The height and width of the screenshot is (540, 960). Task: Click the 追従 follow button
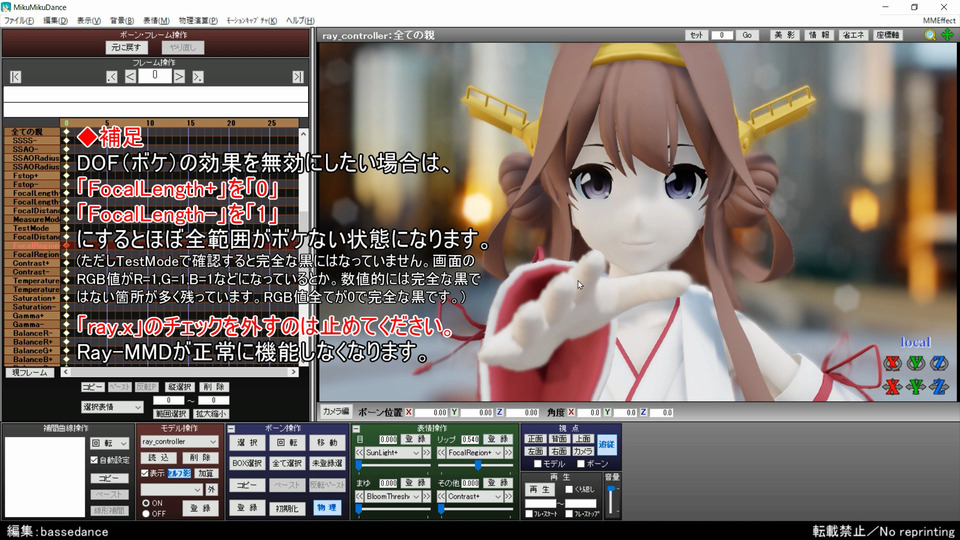607,444
